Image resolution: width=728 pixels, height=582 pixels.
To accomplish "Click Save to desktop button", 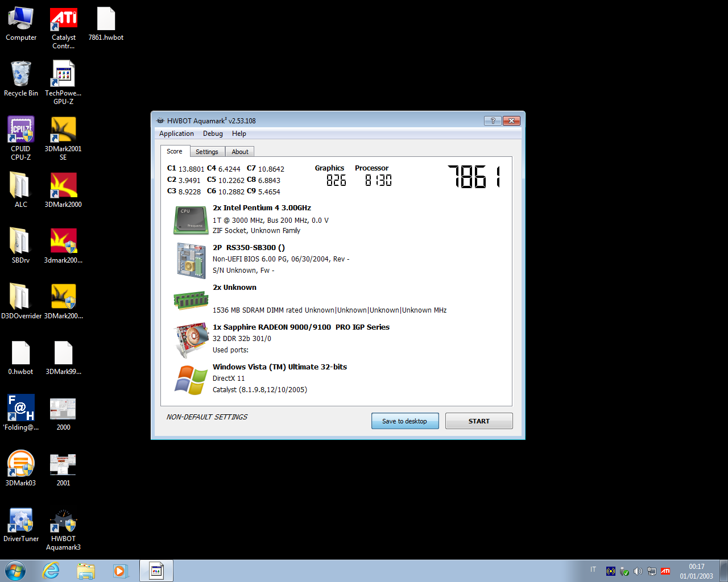I will click(x=405, y=421).
